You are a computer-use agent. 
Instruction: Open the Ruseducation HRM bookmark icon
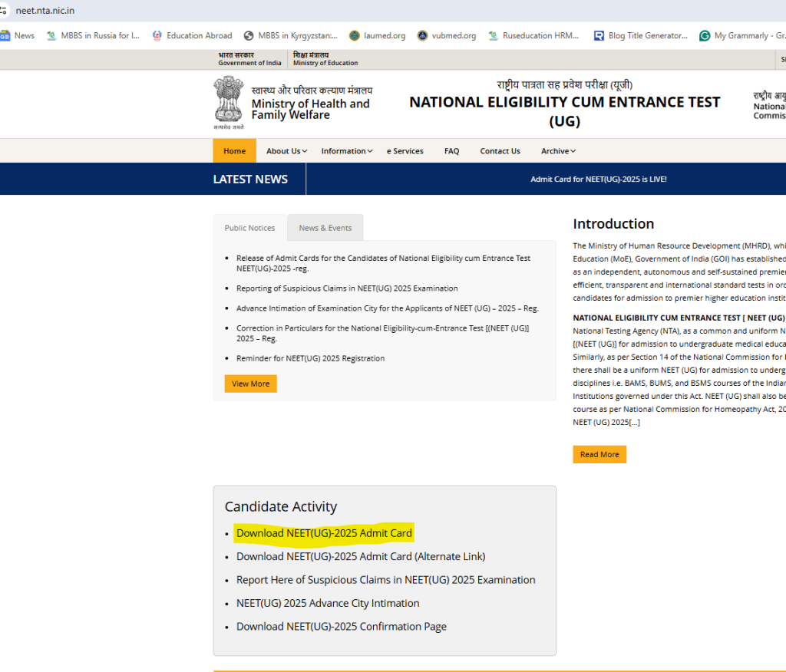[494, 35]
